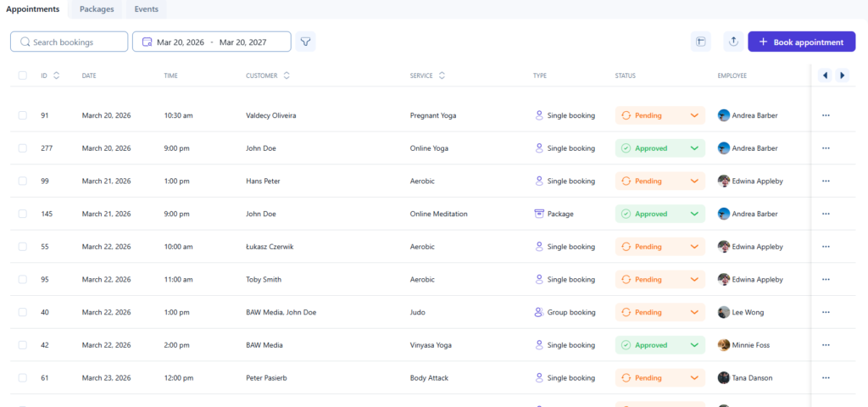Switch to the Events tab
Viewport: 868px width, 407px height.
coord(146,9)
